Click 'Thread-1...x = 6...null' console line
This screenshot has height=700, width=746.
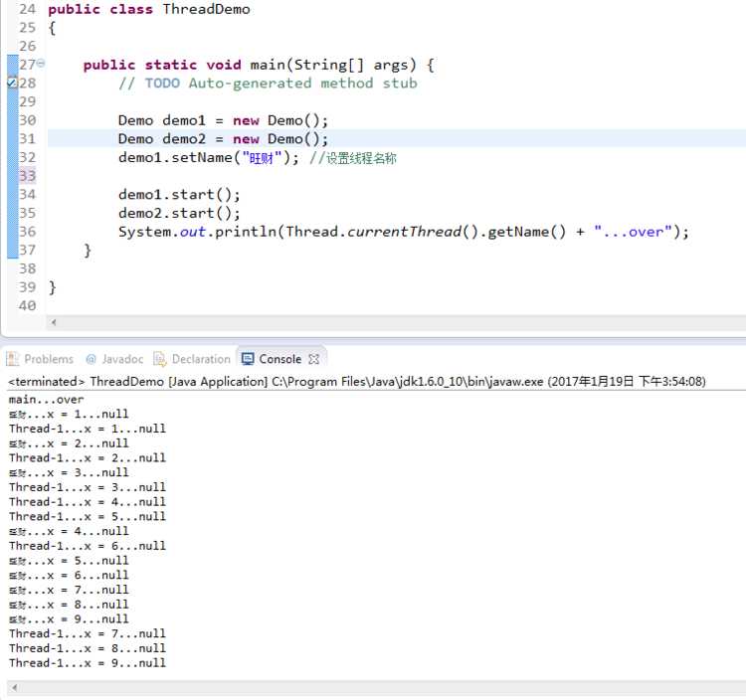tap(88, 546)
